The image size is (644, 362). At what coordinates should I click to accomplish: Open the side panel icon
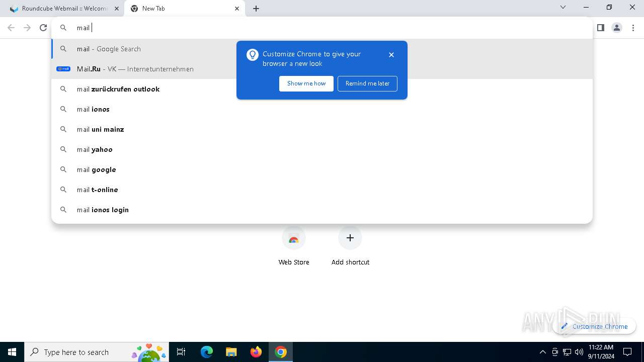[x=600, y=28]
